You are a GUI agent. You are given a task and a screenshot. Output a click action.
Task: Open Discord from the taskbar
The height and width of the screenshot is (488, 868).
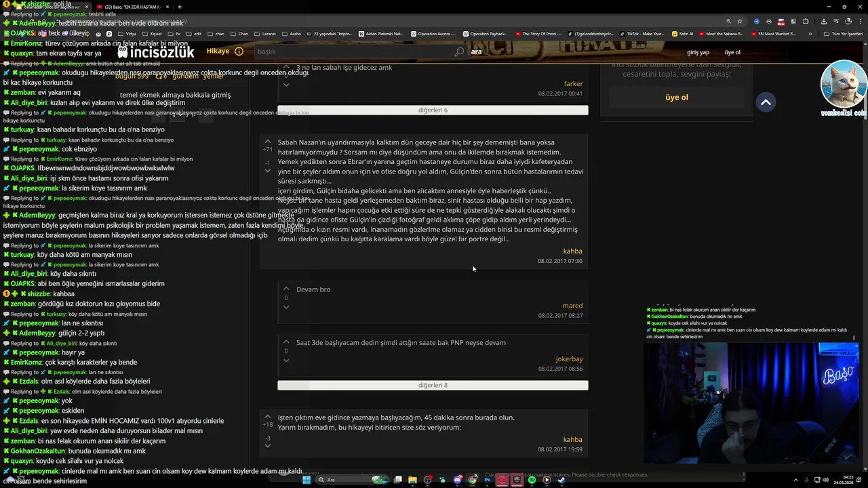457,480
